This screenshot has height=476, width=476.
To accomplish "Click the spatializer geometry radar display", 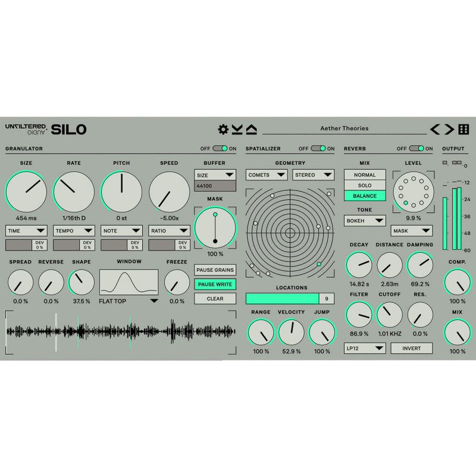I will click(x=290, y=233).
